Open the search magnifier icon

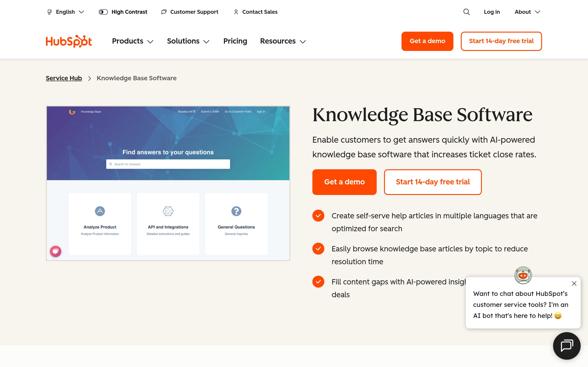click(466, 12)
